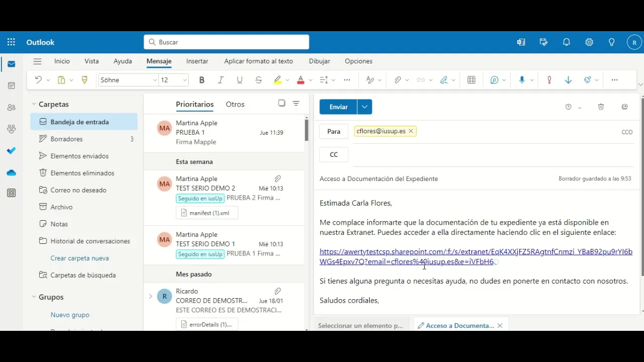Apply italic formatting to text
This screenshot has width=644, height=362.
pos(220,80)
